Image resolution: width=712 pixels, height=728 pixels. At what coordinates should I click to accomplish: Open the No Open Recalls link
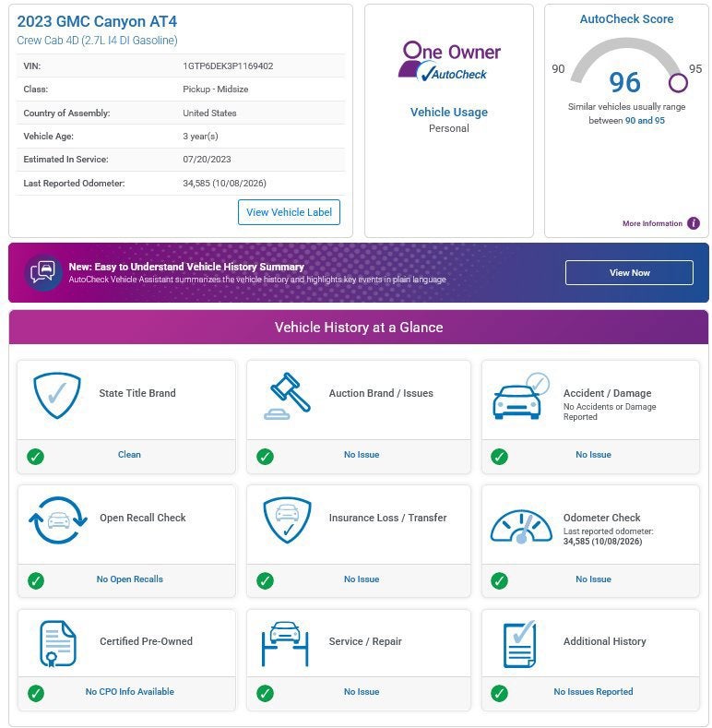[x=129, y=579]
